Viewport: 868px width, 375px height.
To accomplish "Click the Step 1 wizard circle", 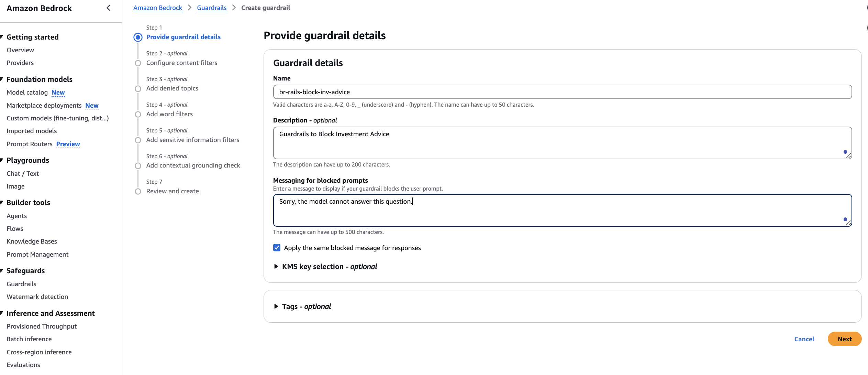I will point(138,37).
